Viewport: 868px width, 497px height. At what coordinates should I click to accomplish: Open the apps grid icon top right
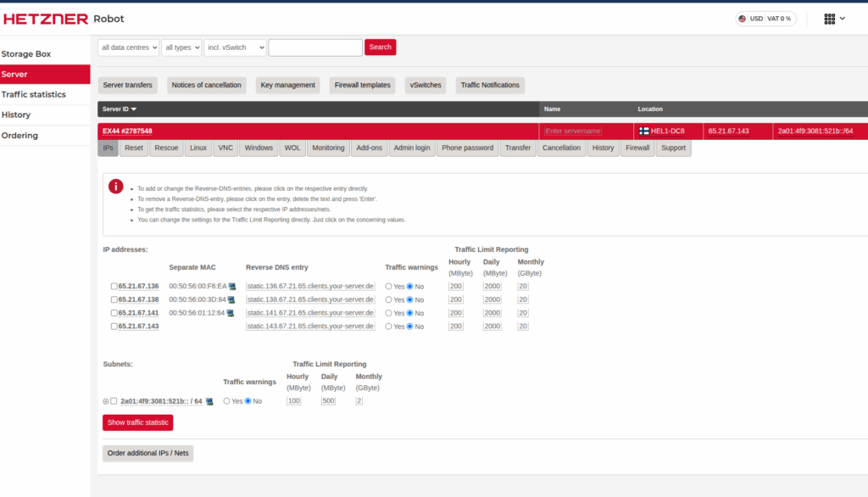[828, 18]
